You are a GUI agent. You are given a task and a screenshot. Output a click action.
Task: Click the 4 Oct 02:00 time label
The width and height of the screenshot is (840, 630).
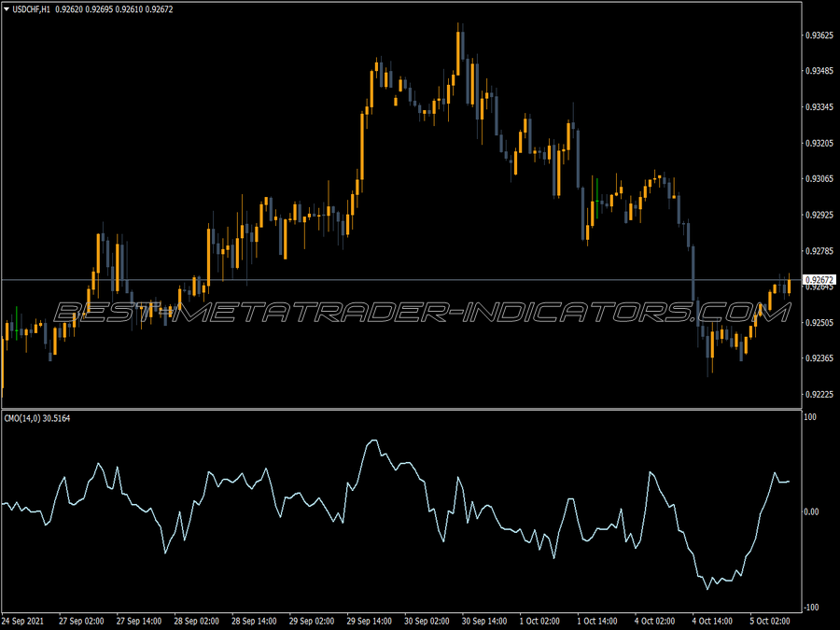tap(654, 621)
